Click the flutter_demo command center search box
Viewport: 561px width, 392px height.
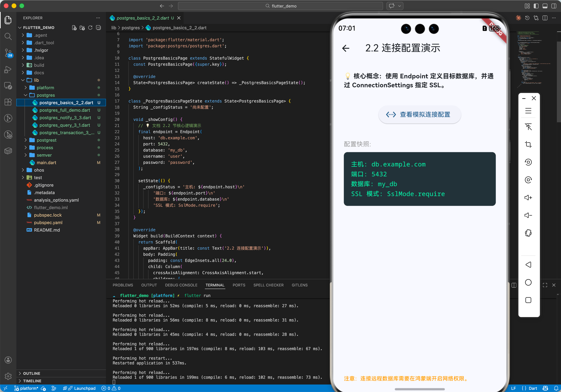click(x=280, y=6)
